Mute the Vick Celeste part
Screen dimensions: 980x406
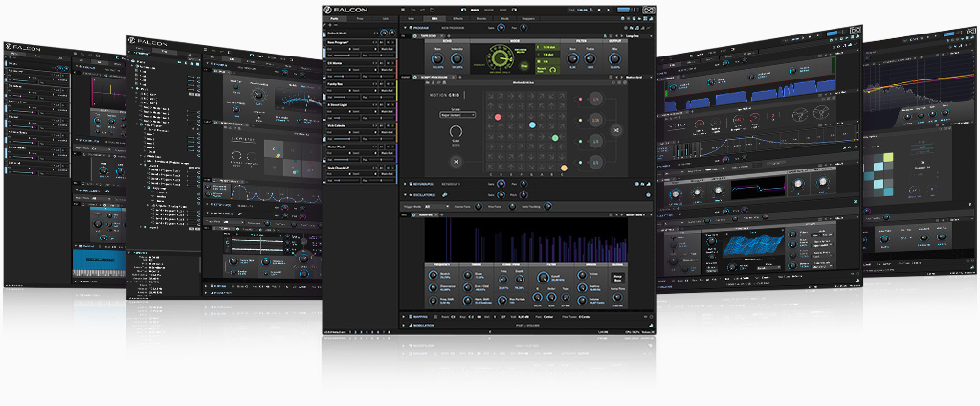[388, 125]
